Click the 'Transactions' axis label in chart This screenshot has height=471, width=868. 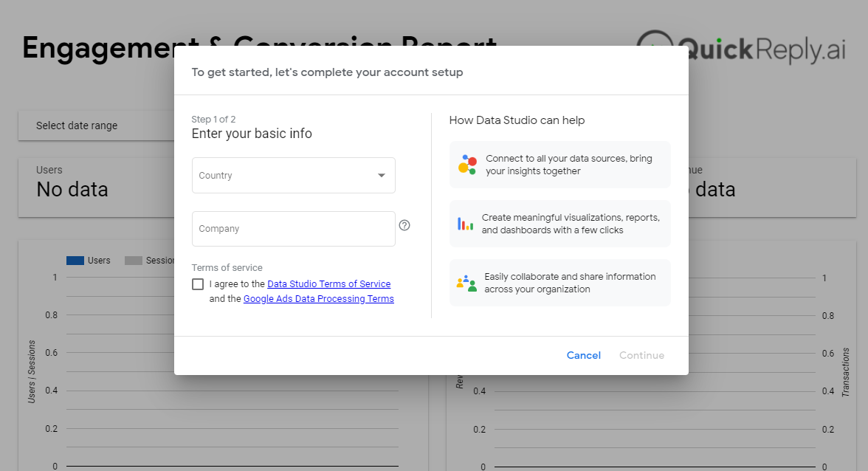845,372
